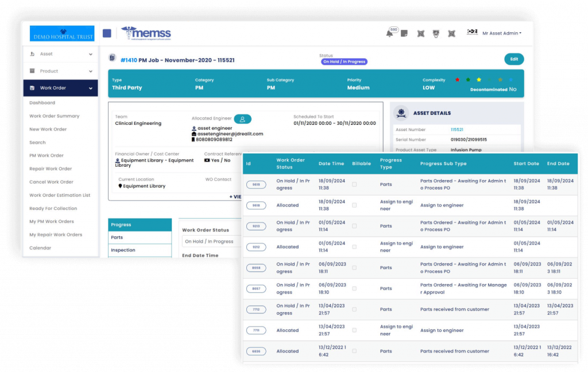Toggle Billable checkbox for row 9619

coord(354,185)
